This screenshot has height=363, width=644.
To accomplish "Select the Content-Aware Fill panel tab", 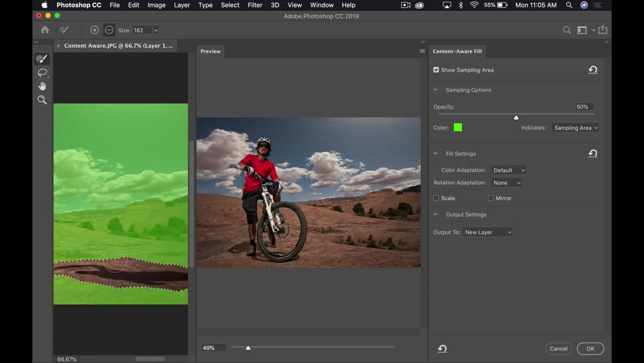I will (457, 51).
